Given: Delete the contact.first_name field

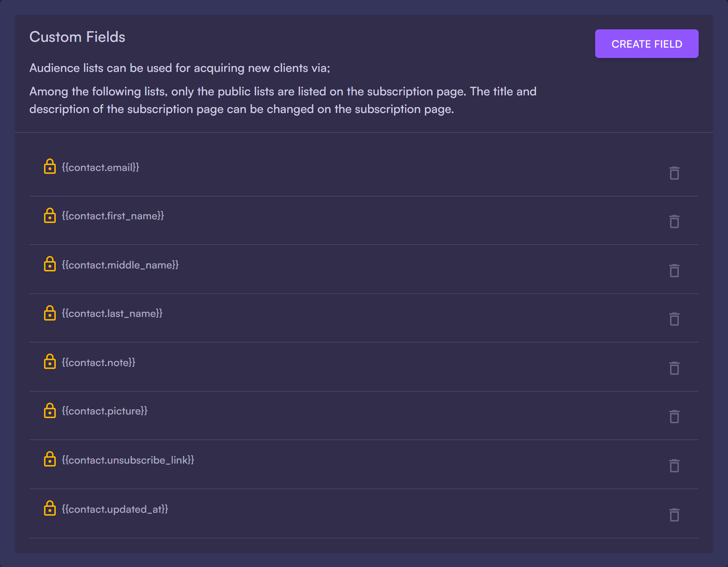Looking at the screenshot, I should (x=674, y=222).
